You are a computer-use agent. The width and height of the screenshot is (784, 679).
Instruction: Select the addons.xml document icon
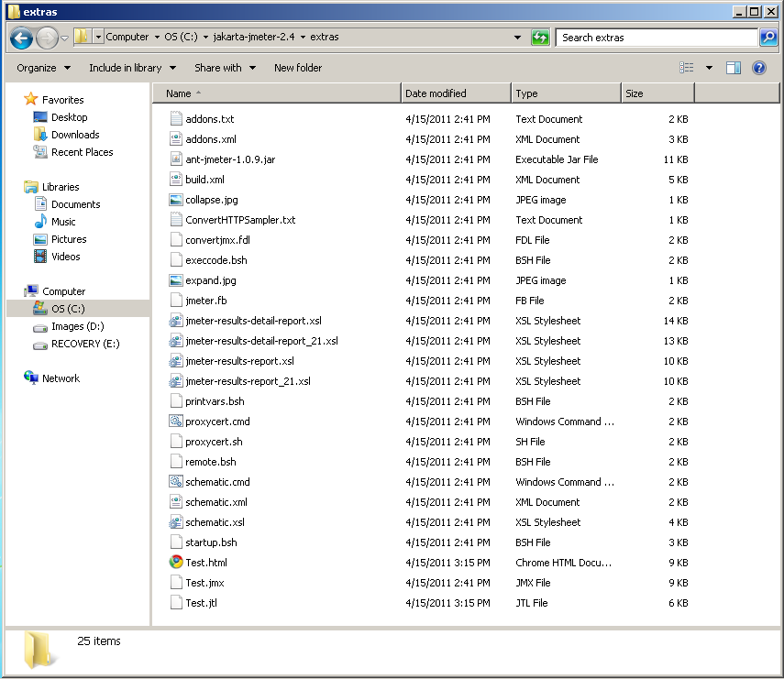click(175, 139)
